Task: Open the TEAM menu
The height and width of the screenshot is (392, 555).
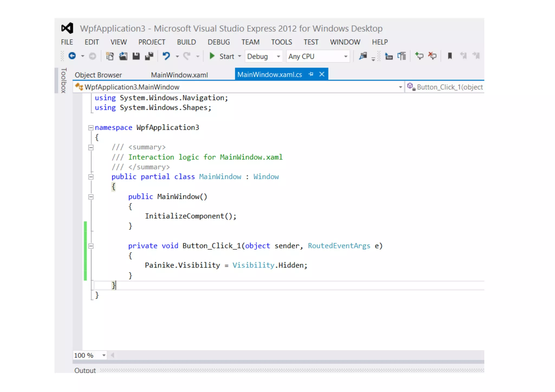Action: [x=250, y=42]
